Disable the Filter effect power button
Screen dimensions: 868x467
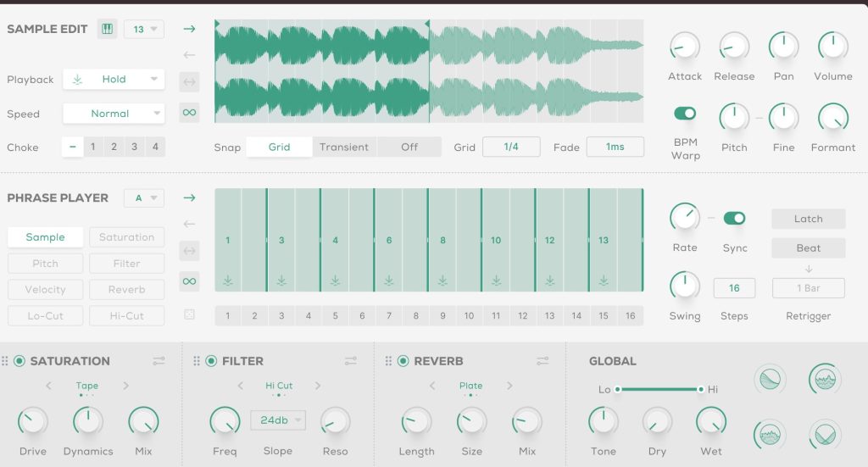pyautogui.click(x=212, y=361)
